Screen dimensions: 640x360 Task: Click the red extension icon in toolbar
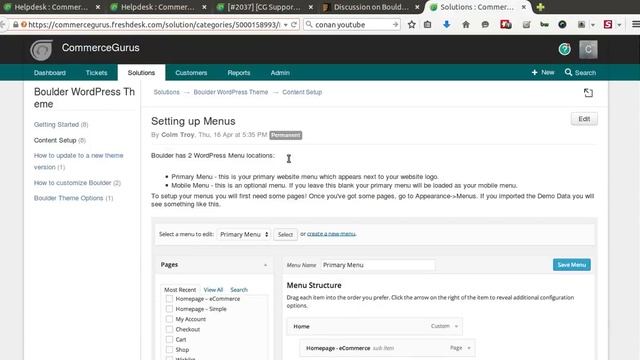(x=506, y=24)
